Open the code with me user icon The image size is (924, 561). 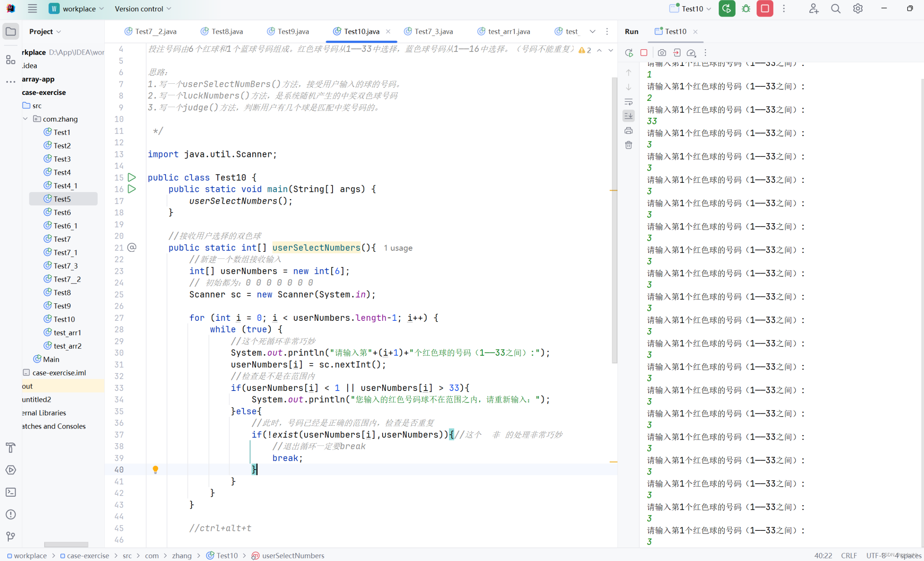814,9
